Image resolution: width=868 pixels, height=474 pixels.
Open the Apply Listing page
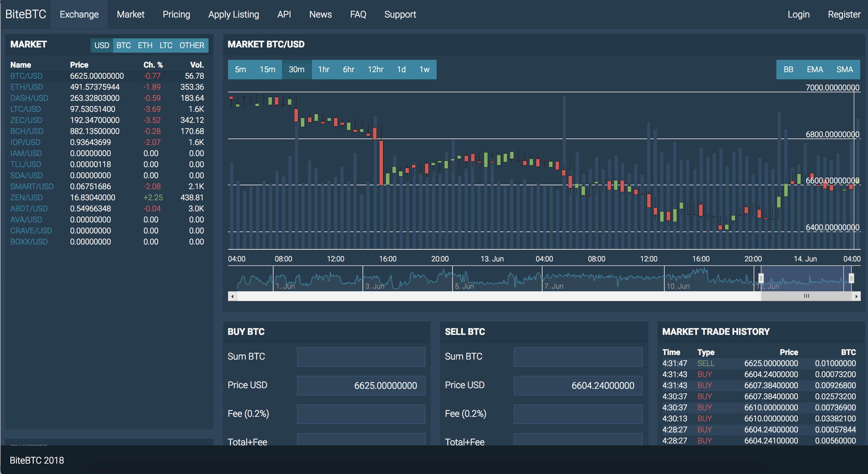coord(234,15)
